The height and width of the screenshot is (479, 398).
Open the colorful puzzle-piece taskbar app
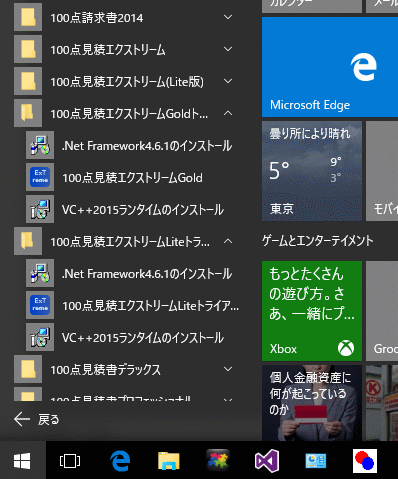(218, 461)
